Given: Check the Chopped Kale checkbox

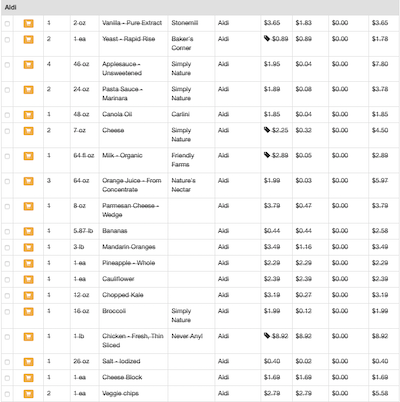Looking at the screenshot, I should point(7,296).
